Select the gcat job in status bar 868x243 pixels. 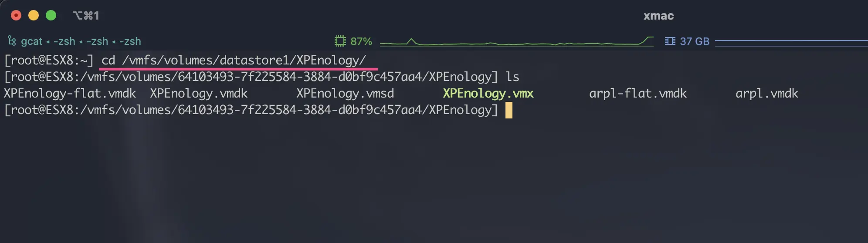click(x=32, y=41)
